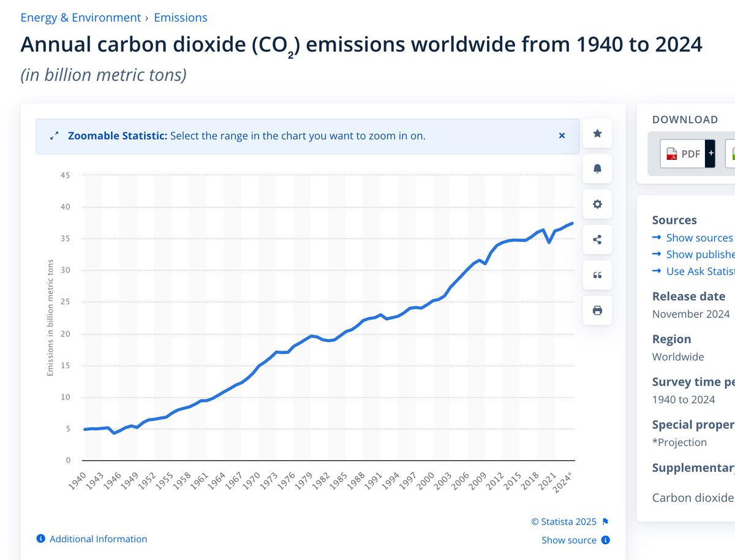Click the share icon
735x560 pixels.
(x=598, y=240)
